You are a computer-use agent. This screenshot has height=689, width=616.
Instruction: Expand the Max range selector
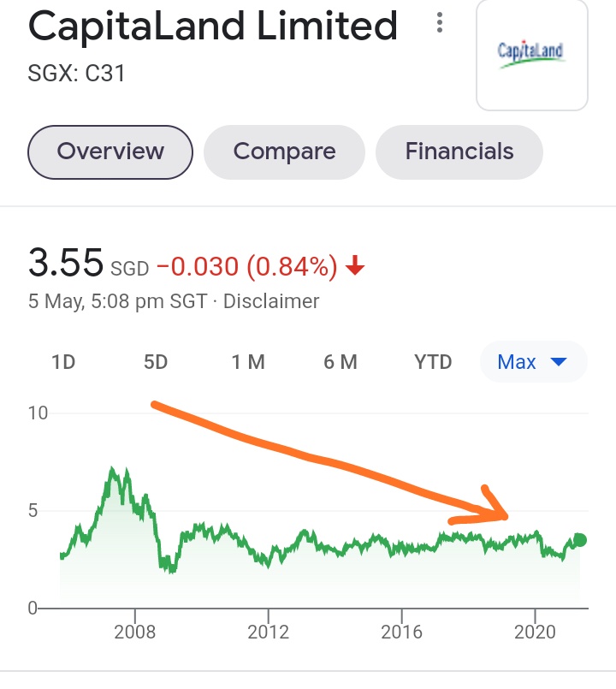[x=534, y=362]
